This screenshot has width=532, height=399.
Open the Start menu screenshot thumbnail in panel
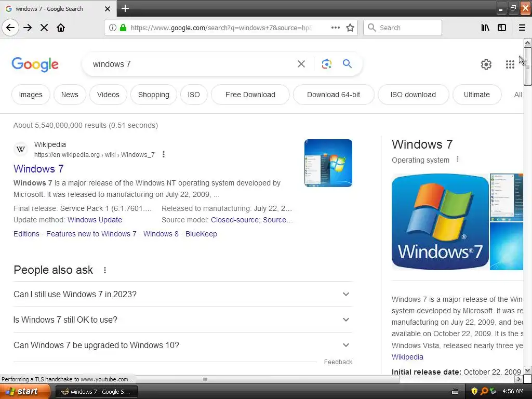(x=506, y=197)
